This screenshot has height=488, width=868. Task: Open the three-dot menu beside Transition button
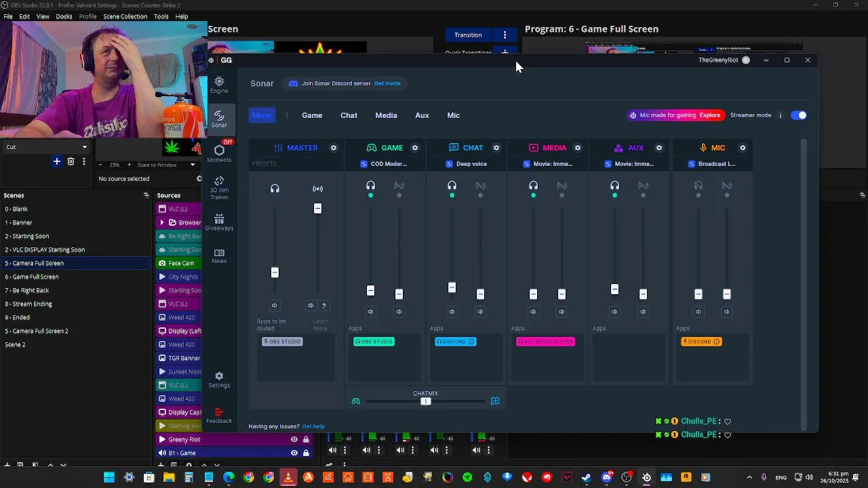point(505,35)
